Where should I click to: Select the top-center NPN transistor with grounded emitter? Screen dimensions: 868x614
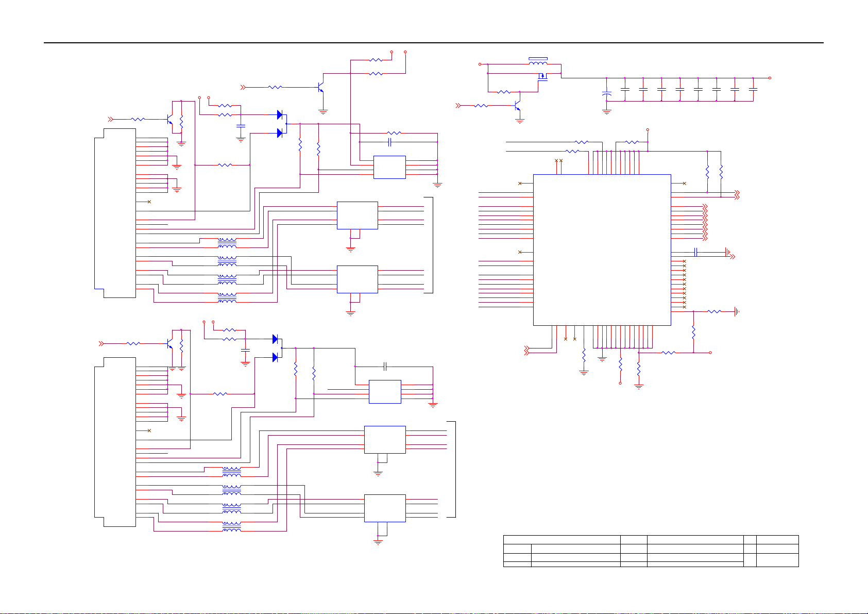pos(320,88)
